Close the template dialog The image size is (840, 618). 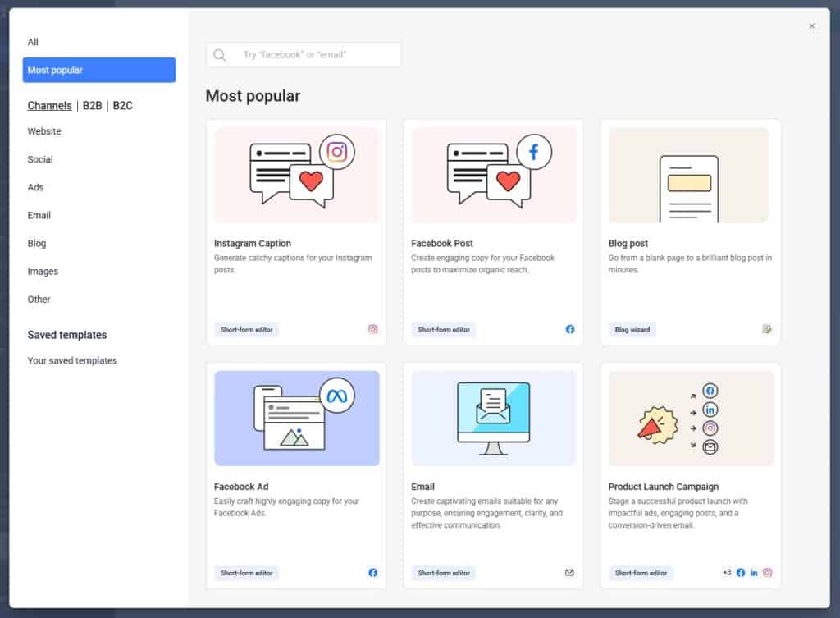tap(812, 26)
